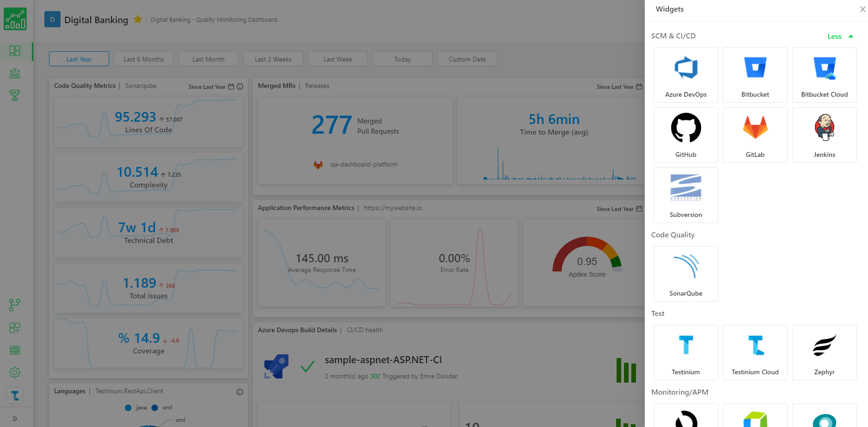Click the 277 Merged Pull Requests card

coord(355,141)
